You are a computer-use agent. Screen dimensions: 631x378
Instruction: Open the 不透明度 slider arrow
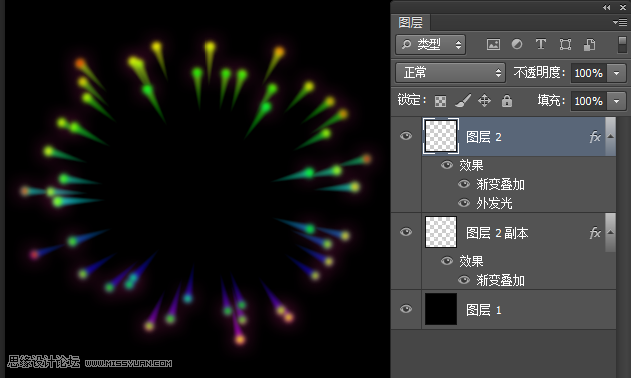(x=617, y=73)
